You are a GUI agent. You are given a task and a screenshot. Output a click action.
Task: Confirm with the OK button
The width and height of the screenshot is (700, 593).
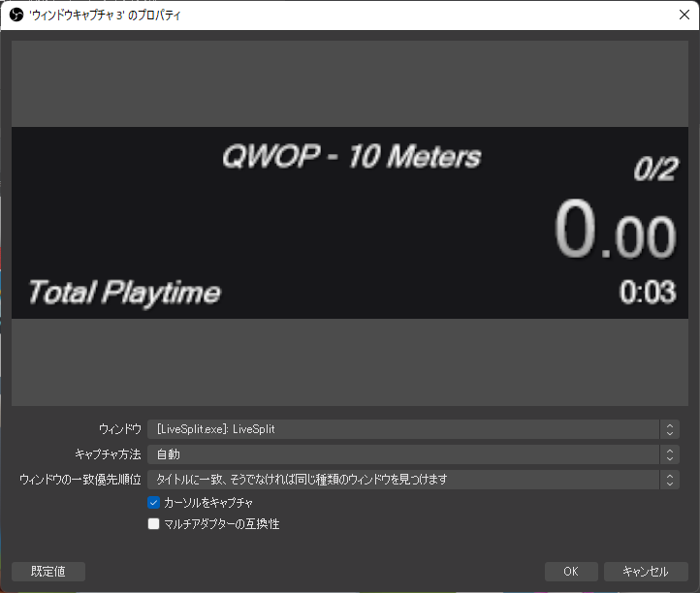point(571,572)
